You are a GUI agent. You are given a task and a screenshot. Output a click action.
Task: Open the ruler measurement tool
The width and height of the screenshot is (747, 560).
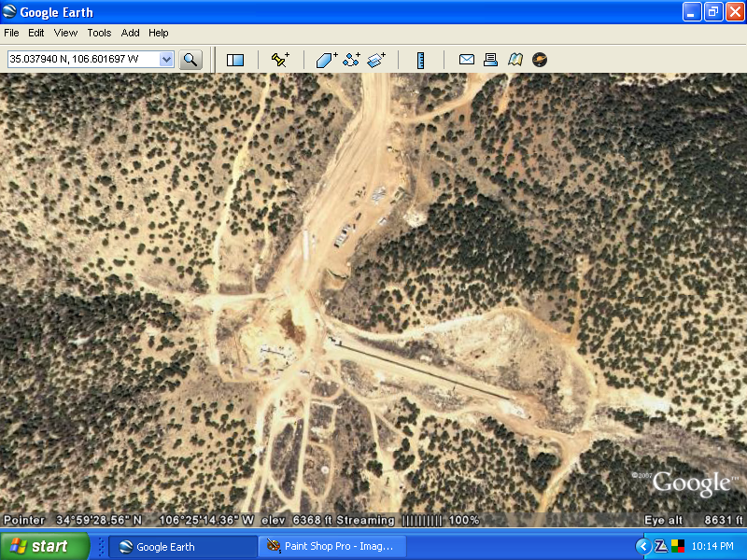421,61
